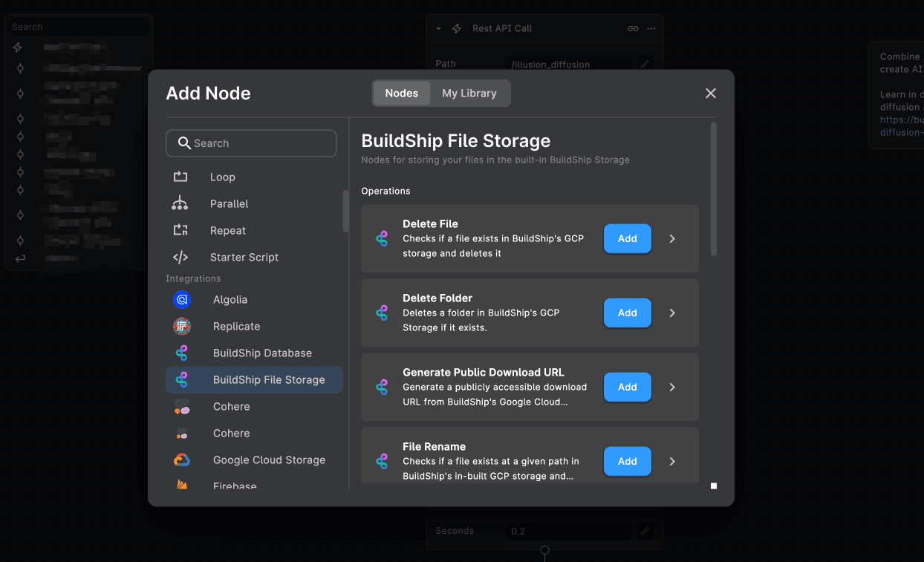The image size is (924, 562).
Task: Add the Delete Folder node
Action: 627,313
